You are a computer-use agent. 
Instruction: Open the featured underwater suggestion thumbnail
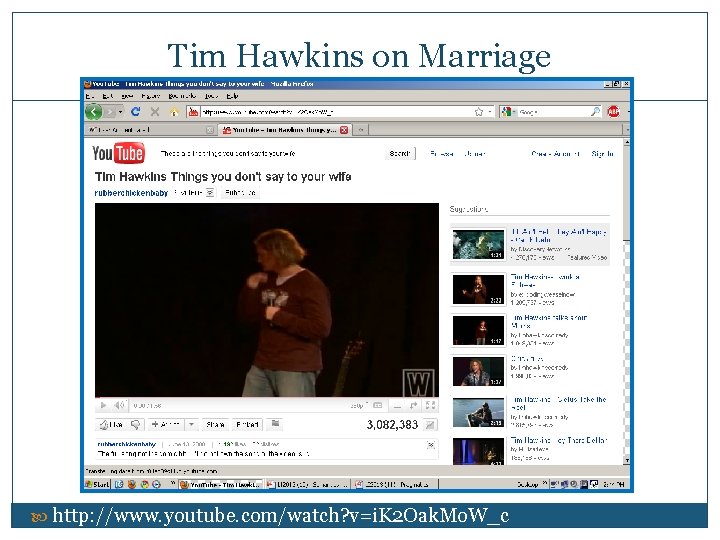coord(478,245)
